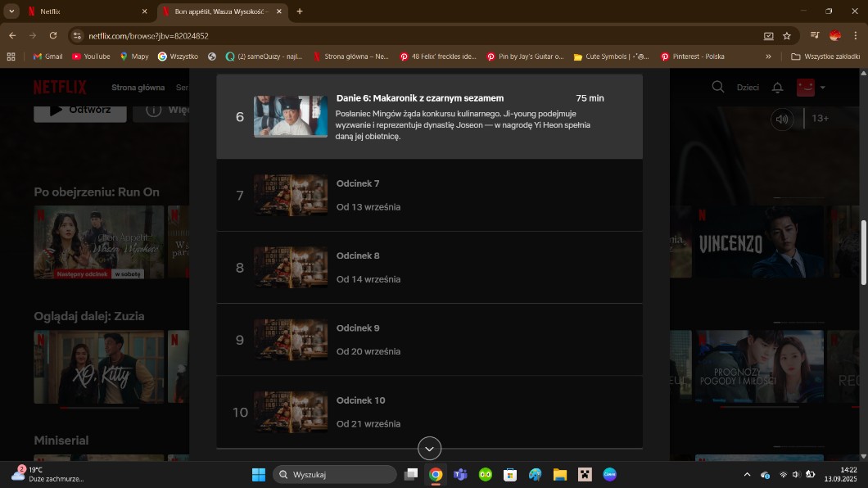The width and height of the screenshot is (868, 488).
Task: Open the Dzieci profile link
Action: point(748,88)
